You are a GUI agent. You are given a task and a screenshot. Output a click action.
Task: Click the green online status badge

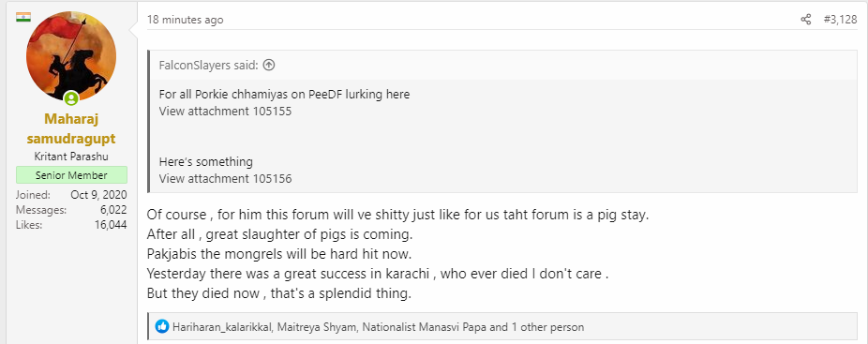click(x=71, y=98)
